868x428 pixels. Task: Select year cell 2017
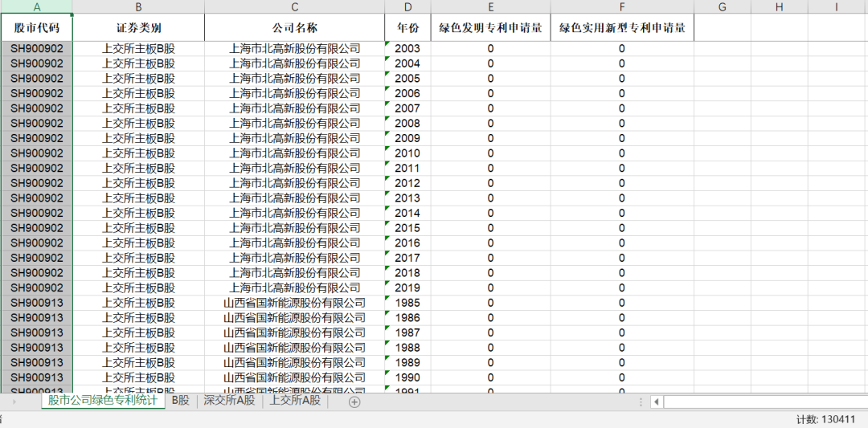tap(408, 258)
